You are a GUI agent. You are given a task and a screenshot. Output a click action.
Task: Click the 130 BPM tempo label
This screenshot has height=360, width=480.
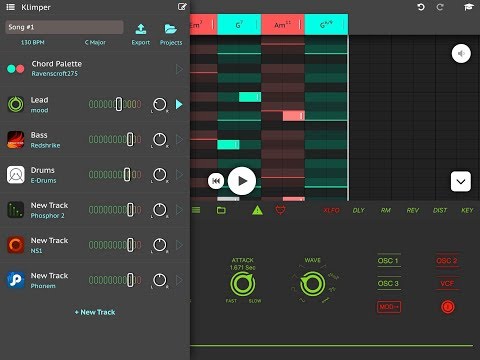tap(32, 42)
